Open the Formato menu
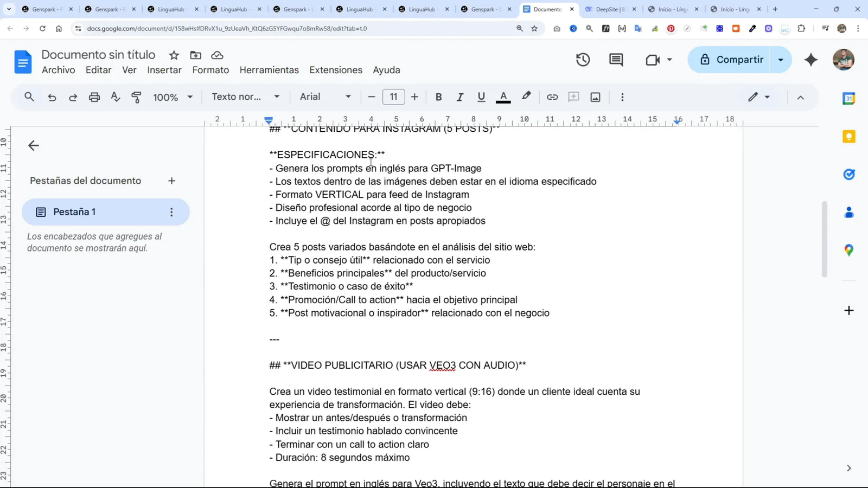This screenshot has width=868, height=488. (x=210, y=70)
